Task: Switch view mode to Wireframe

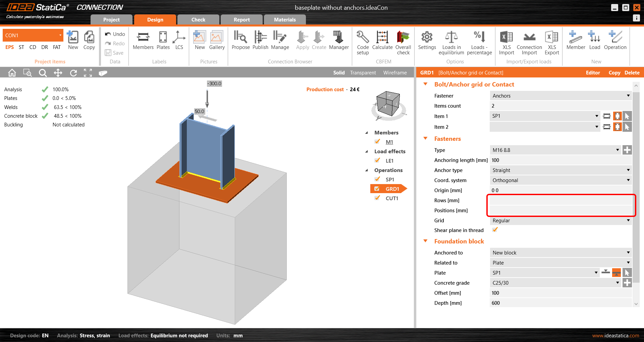Action: [x=395, y=73]
